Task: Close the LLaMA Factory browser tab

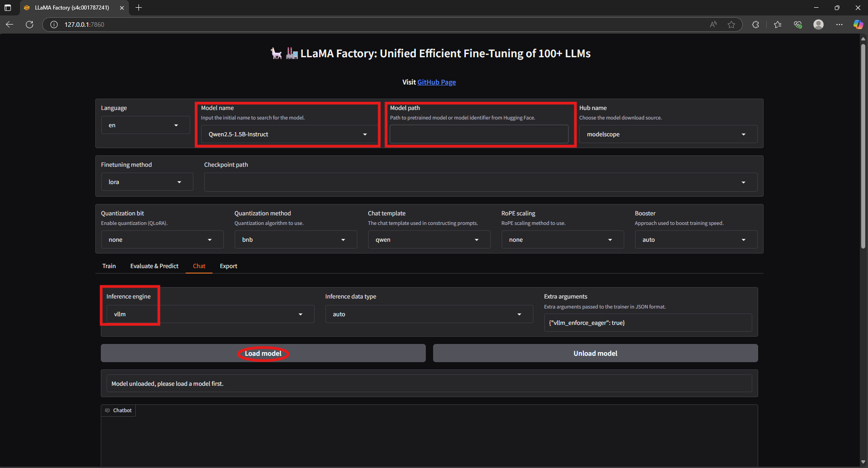Action: coord(122,8)
